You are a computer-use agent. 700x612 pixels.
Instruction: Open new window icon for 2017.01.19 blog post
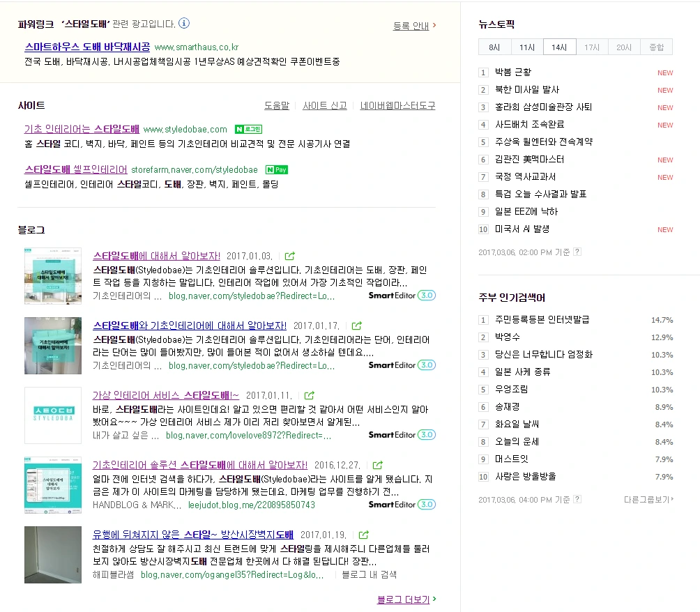(364, 535)
